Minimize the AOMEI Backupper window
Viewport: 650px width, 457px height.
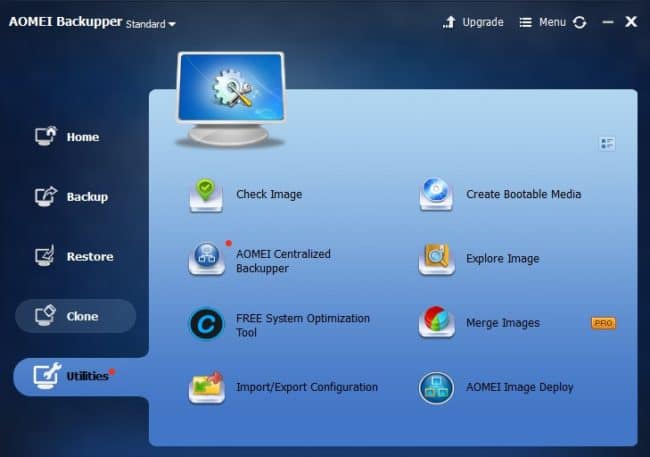(x=608, y=22)
